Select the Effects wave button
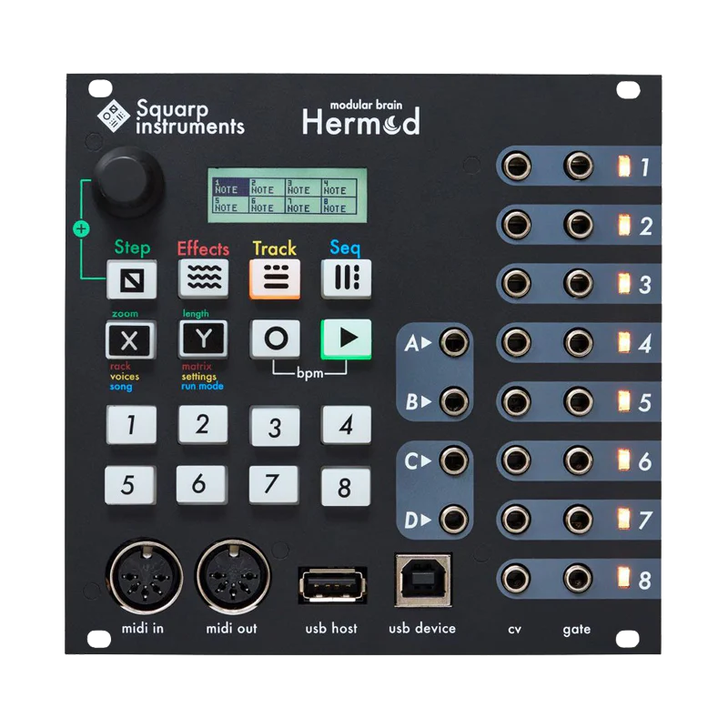This screenshot has width=728, height=728. [x=203, y=278]
